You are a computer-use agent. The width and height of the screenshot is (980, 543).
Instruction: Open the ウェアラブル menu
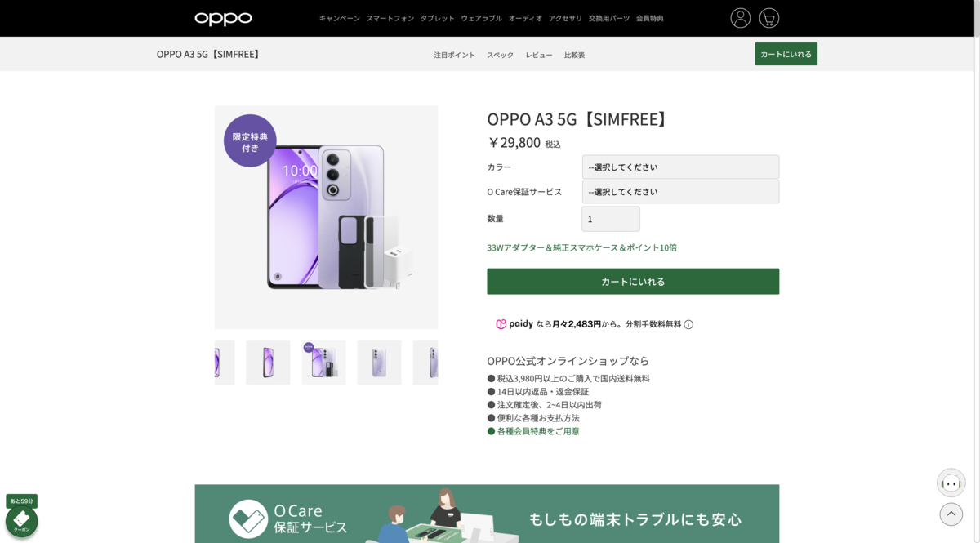[481, 18]
